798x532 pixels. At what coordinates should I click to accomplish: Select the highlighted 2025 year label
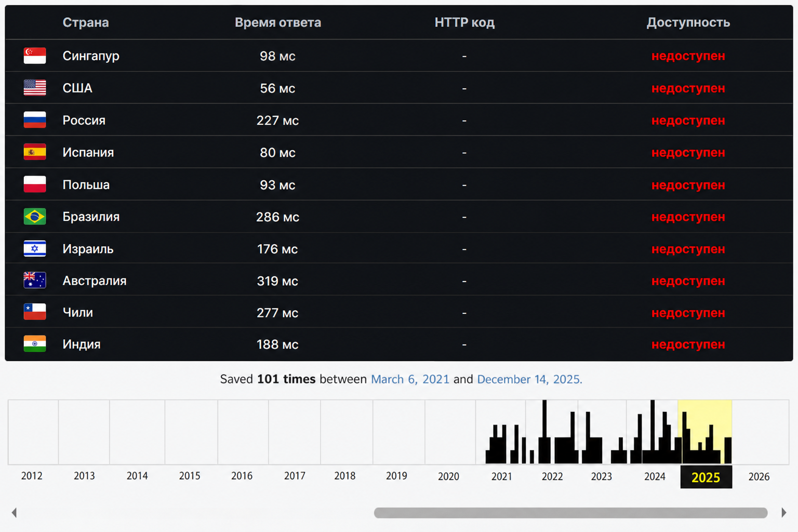point(706,477)
